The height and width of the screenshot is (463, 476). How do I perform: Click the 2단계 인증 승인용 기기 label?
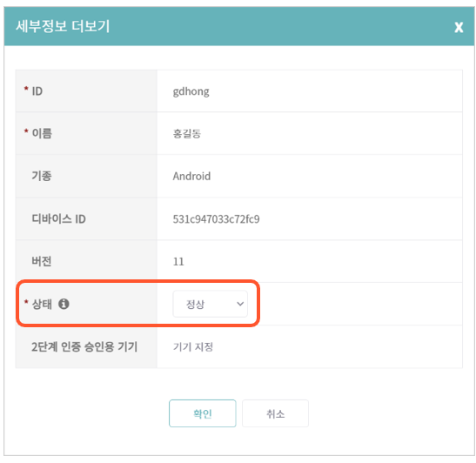point(84,346)
